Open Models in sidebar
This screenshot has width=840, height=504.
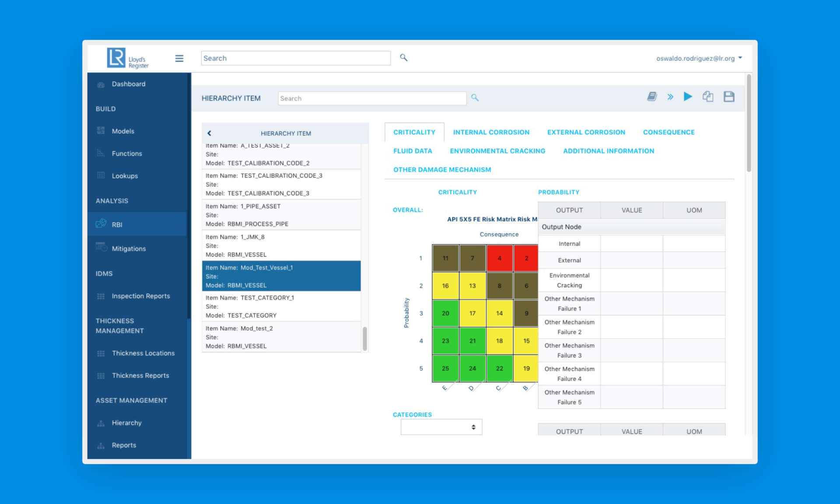123,131
